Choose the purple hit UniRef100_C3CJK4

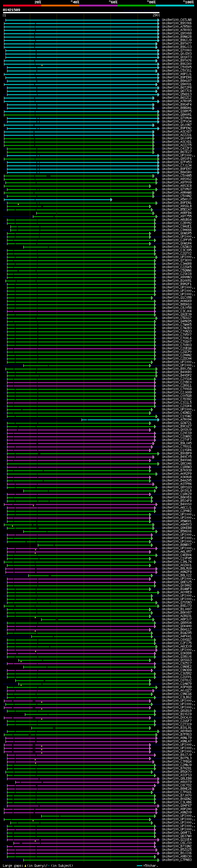176,311
